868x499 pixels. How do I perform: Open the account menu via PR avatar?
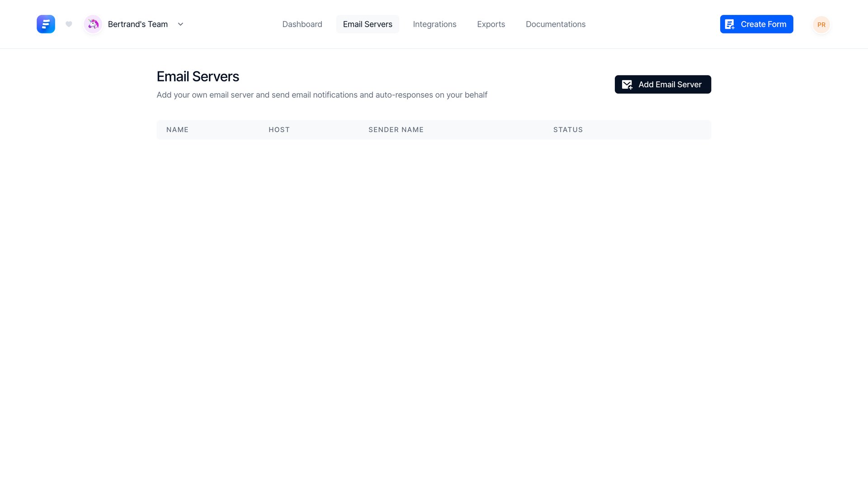tap(821, 24)
